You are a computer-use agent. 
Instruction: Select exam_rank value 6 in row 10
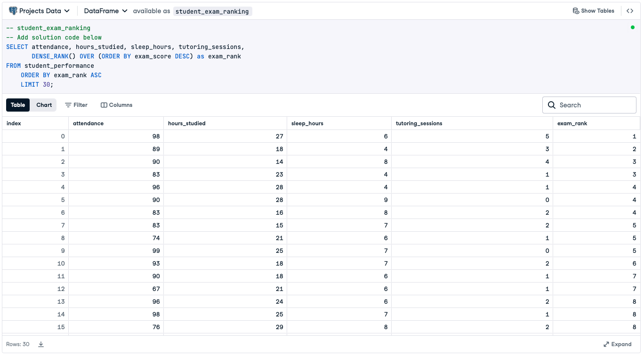(x=596, y=263)
